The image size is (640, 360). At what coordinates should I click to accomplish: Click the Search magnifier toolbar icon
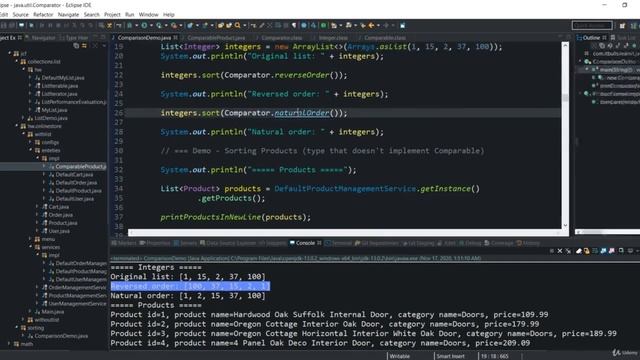(x=238, y=25)
